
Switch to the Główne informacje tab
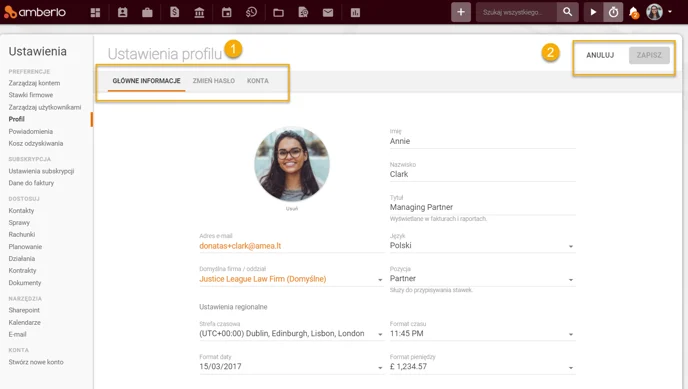tap(147, 81)
